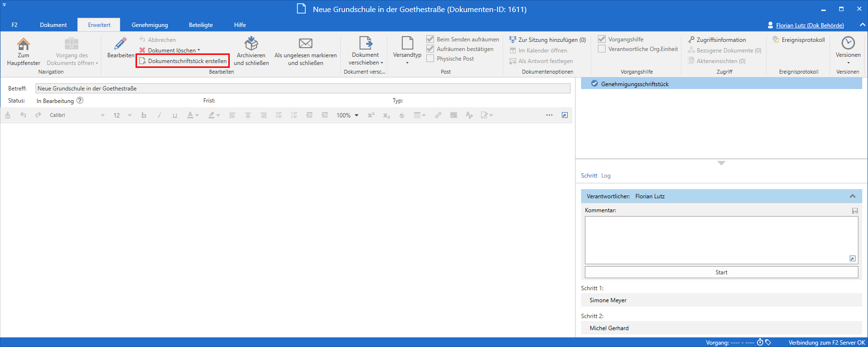This screenshot has height=347, width=868.
Task: Enable the Physische Post checkbox
Action: point(430,59)
